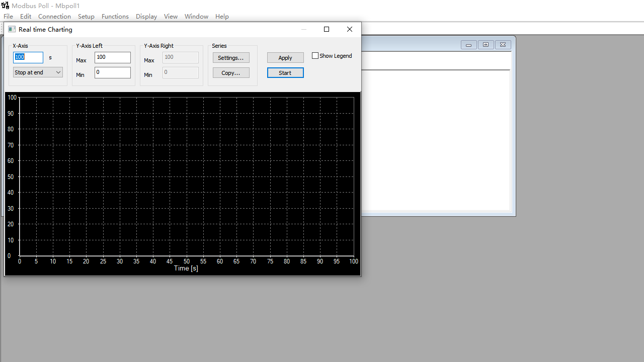Close the Real time Charting window
Image resolution: width=644 pixels, height=362 pixels.
(350, 29)
